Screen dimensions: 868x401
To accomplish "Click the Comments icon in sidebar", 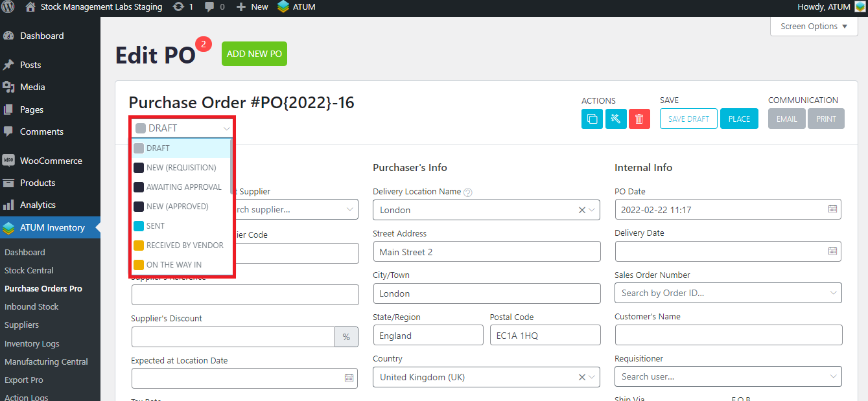I will coord(8,132).
